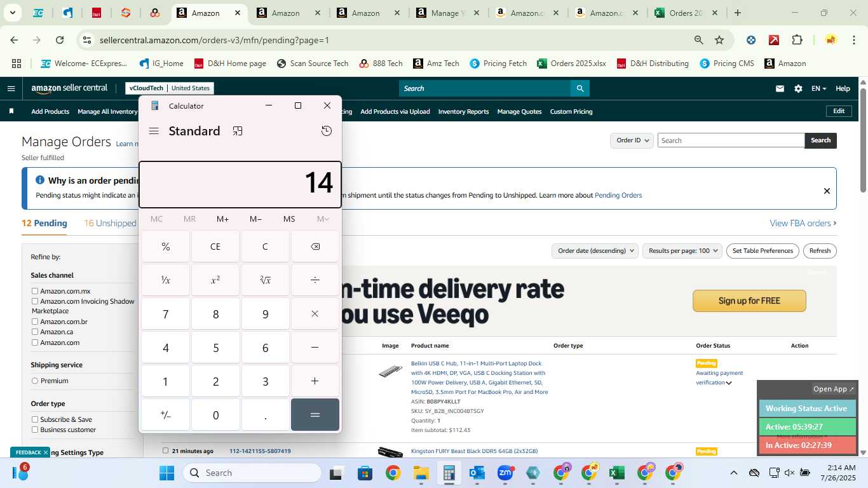Select checkbox for order 112-1421155-5807419
The height and width of the screenshot is (488, 868).
pos(166,451)
